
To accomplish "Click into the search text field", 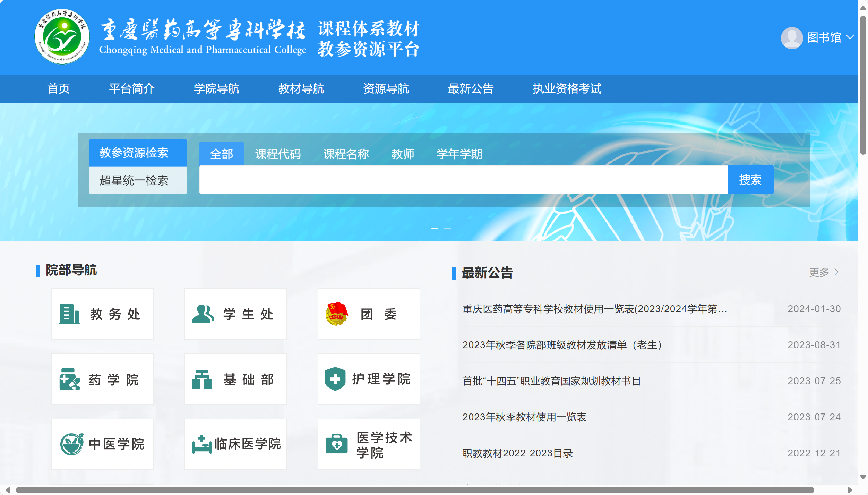I will point(463,180).
